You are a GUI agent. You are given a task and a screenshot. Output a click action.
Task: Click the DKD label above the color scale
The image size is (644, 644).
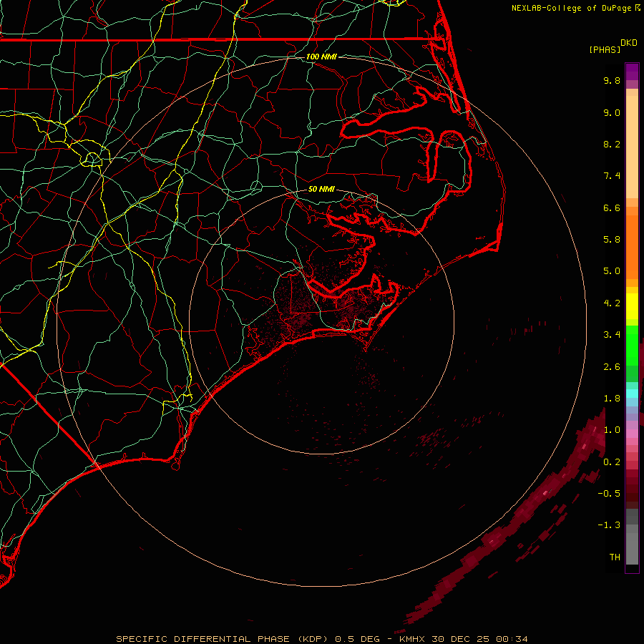[629, 43]
